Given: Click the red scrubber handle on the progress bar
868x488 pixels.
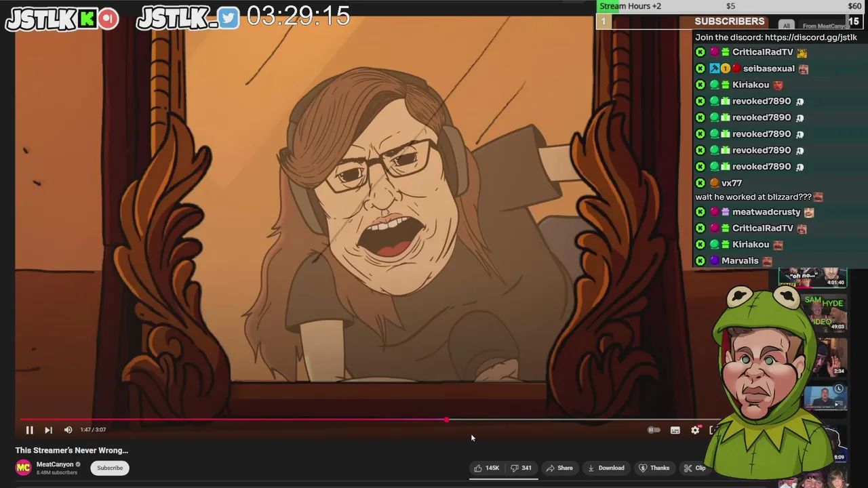Looking at the screenshot, I should tap(446, 420).
